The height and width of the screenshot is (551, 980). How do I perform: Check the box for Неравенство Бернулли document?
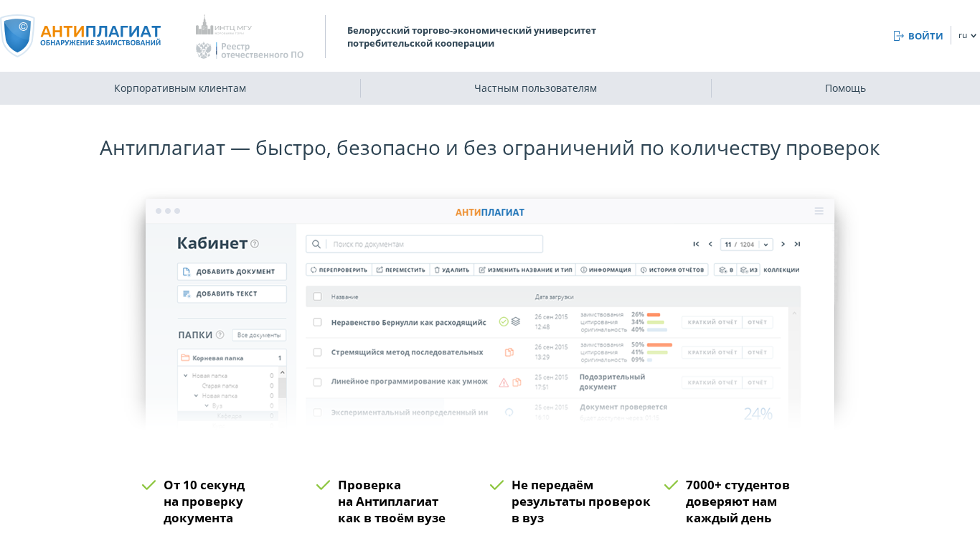click(x=317, y=322)
